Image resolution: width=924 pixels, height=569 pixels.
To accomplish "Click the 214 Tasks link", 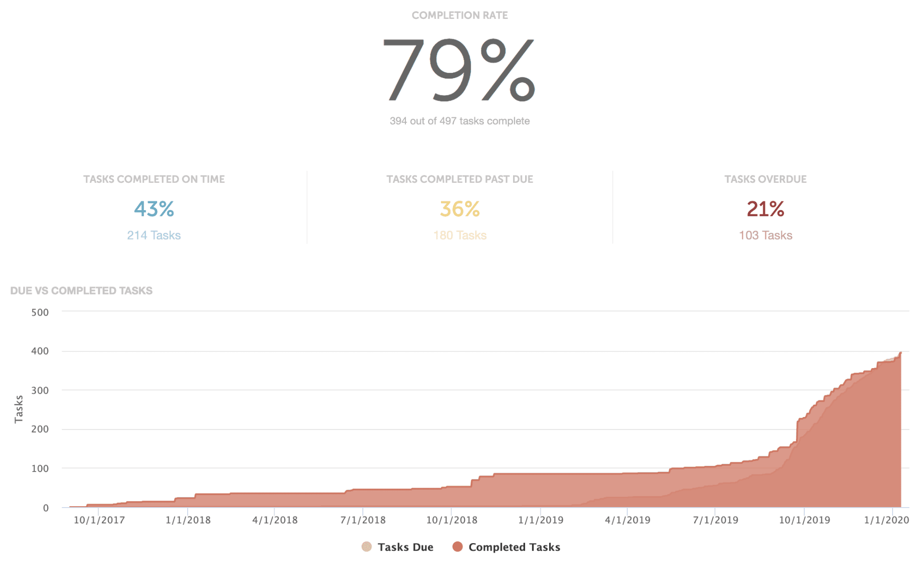I will click(154, 236).
